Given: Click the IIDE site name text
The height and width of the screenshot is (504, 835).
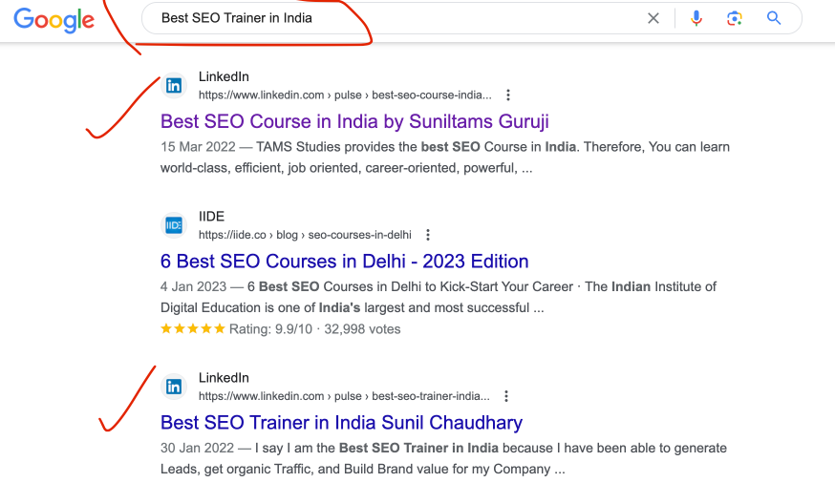Looking at the screenshot, I should tap(211, 217).
